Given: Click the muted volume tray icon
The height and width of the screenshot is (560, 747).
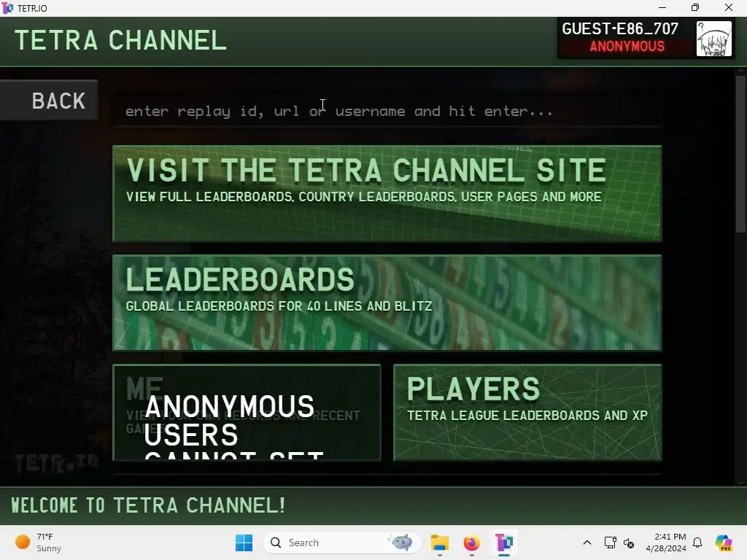Looking at the screenshot, I should pyautogui.click(x=629, y=542).
